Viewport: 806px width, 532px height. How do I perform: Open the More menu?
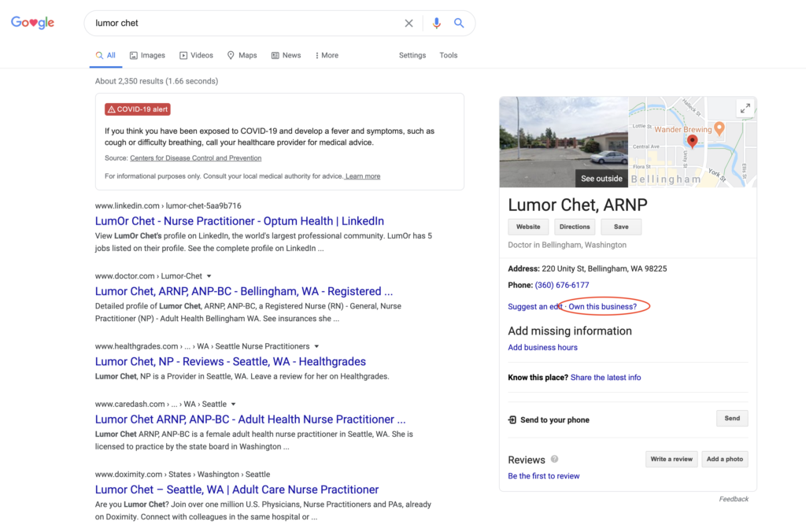(x=327, y=56)
